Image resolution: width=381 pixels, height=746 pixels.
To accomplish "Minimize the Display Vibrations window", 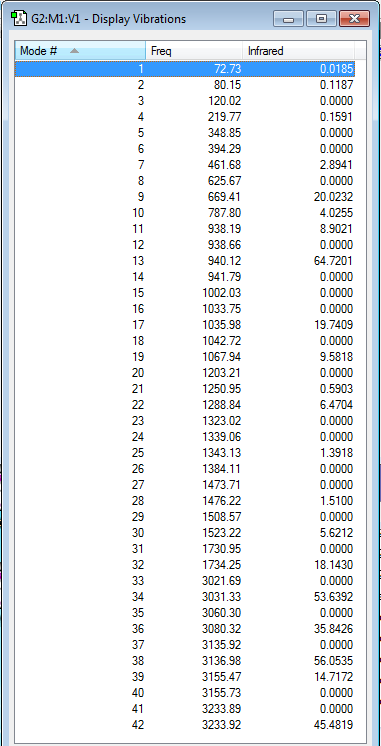I will click(x=289, y=19).
